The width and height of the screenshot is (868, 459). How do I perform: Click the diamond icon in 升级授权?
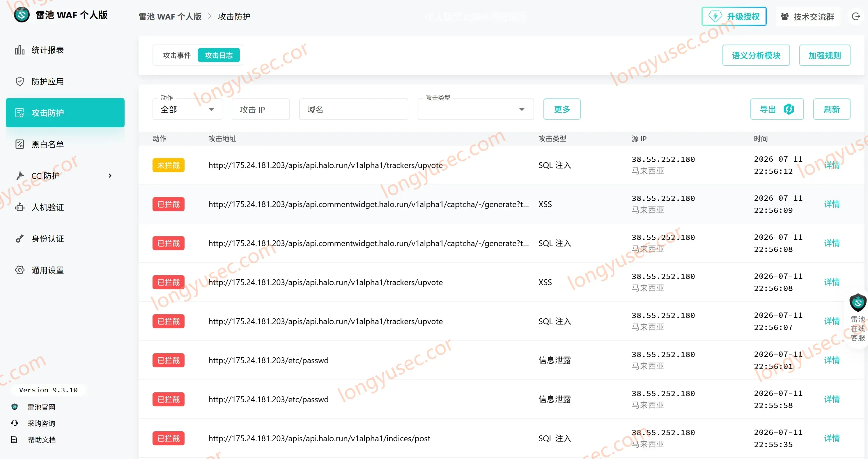coord(715,16)
